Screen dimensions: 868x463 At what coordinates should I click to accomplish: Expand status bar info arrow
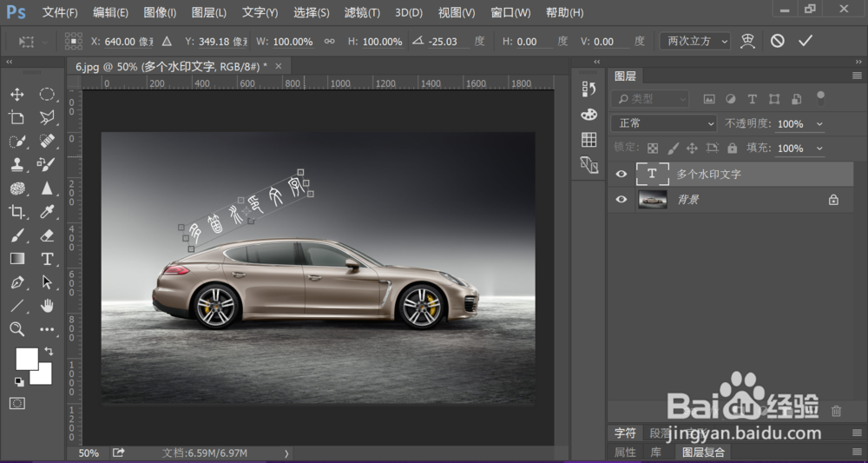pos(286,453)
